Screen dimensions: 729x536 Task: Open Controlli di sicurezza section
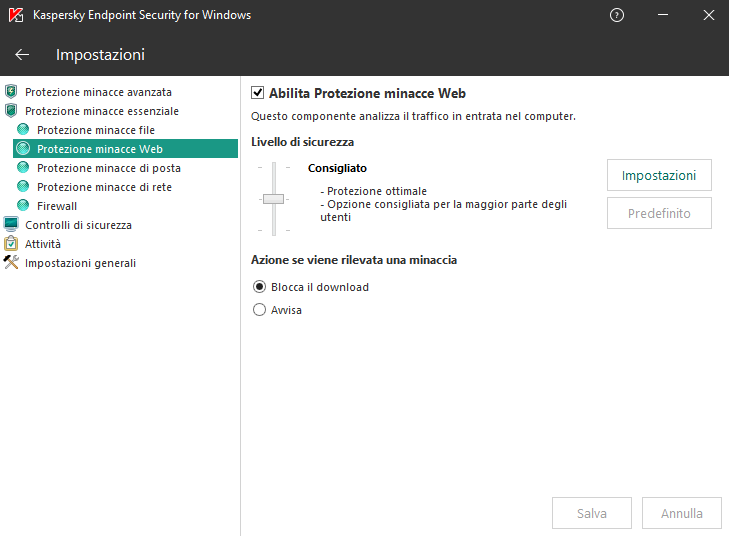pos(78,225)
